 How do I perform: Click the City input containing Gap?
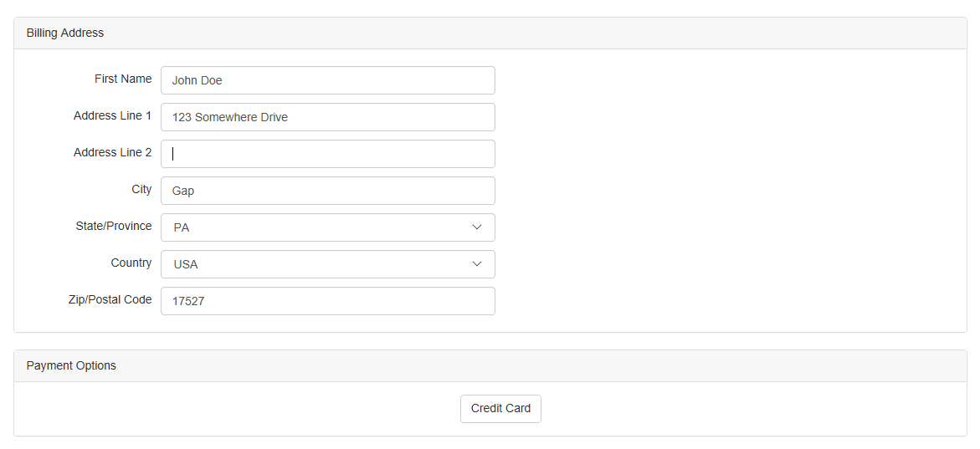pos(327,191)
